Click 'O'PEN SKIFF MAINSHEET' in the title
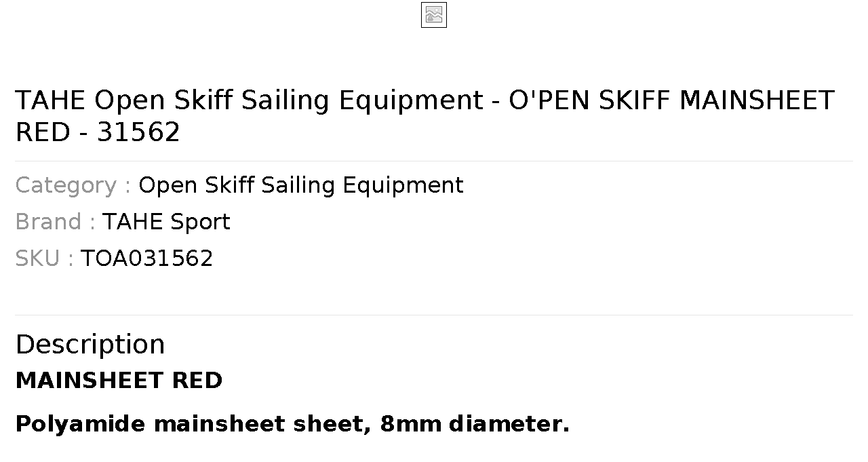The height and width of the screenshot is (462, 868). click(671, 100)
